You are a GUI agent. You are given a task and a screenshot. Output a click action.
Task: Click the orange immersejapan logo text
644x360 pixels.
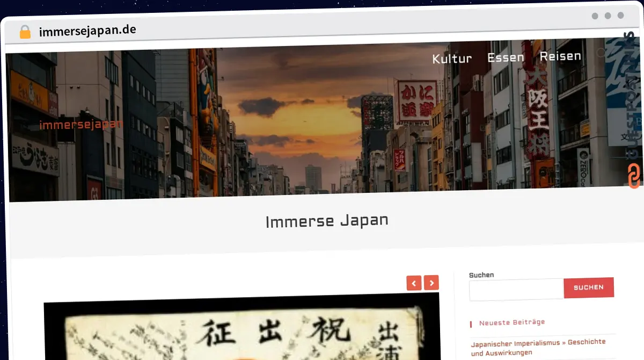pyautogui.click(x=81, y=125)
